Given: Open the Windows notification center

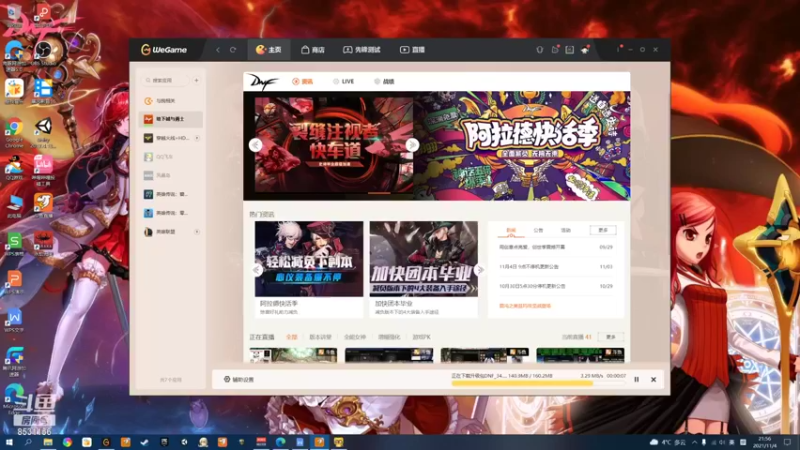Looking at the screenshot, I should [x=788, y=442].
